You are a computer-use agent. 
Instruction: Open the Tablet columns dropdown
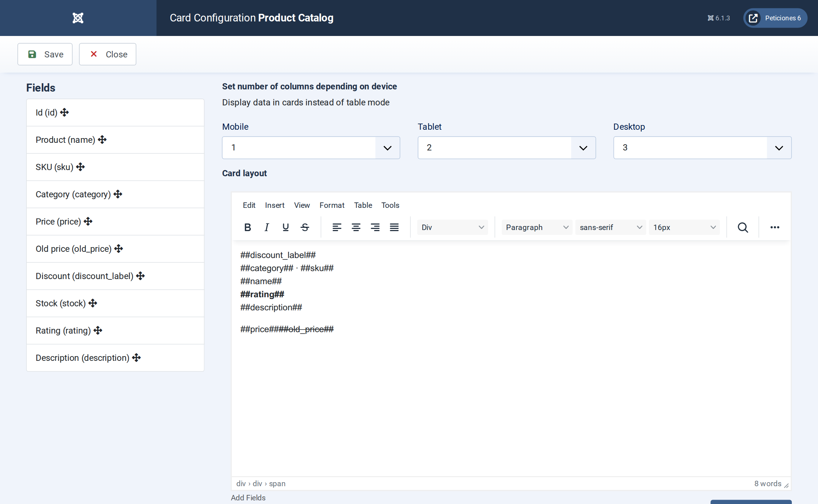coord(506,148)
